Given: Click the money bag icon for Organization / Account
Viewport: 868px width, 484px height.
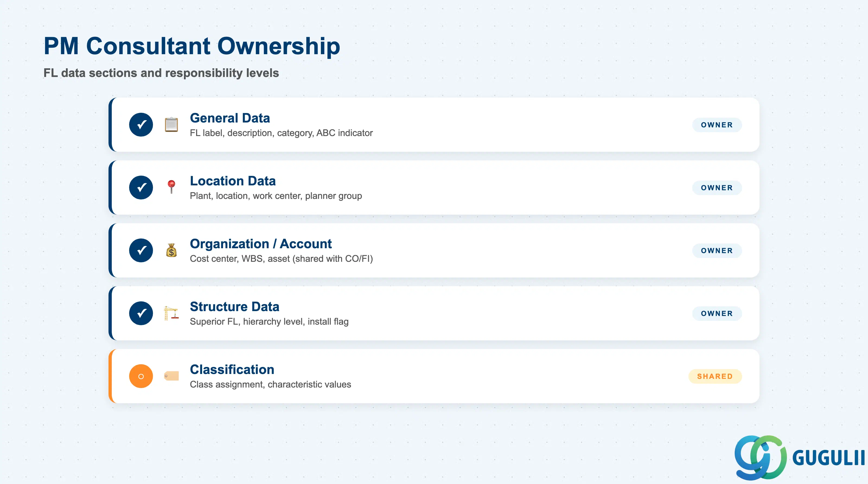Looking at the screenshot, I should coord(171,250).
